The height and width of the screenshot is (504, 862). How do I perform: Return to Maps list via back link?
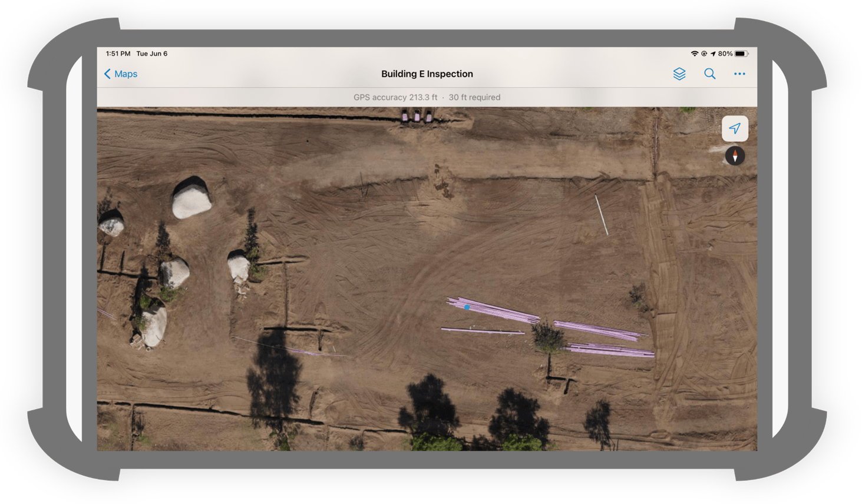[x=124, y=74]
